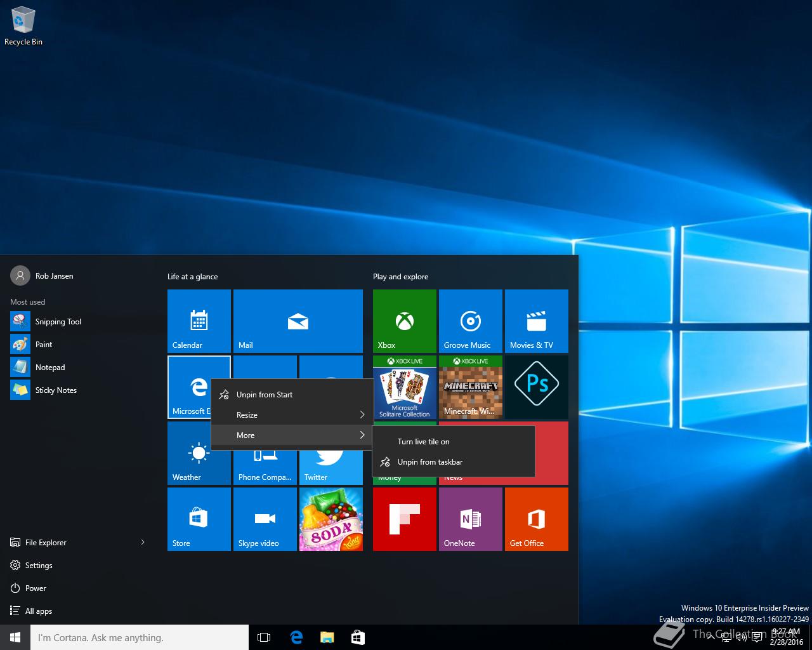
Task: Turn live tile on
Action: [423, 442]
